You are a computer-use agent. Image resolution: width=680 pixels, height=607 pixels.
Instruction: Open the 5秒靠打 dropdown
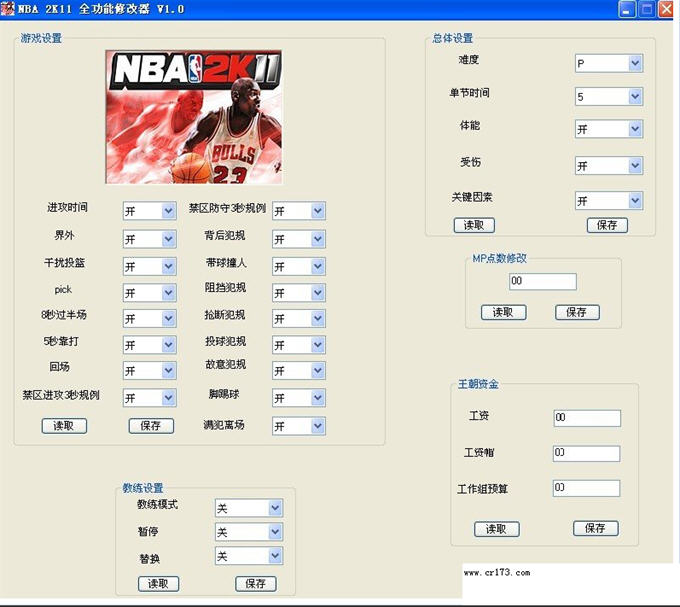[x=150, y=345]
